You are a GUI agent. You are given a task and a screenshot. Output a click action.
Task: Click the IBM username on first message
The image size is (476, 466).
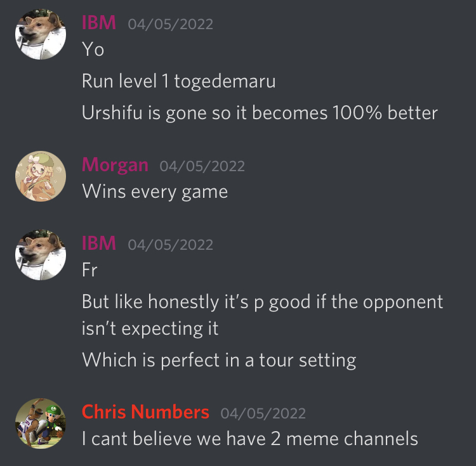(99, 22)
